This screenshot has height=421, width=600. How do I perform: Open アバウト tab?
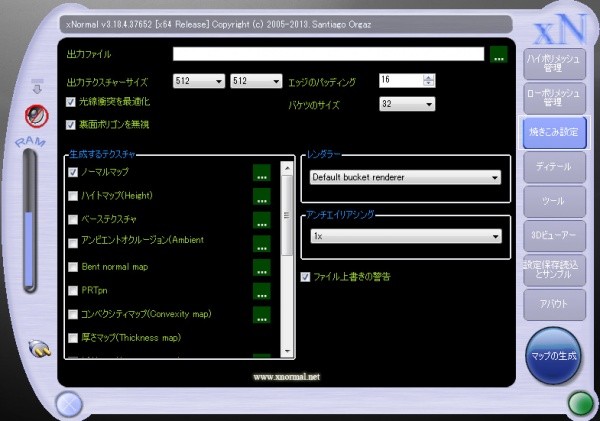[554, 305]
